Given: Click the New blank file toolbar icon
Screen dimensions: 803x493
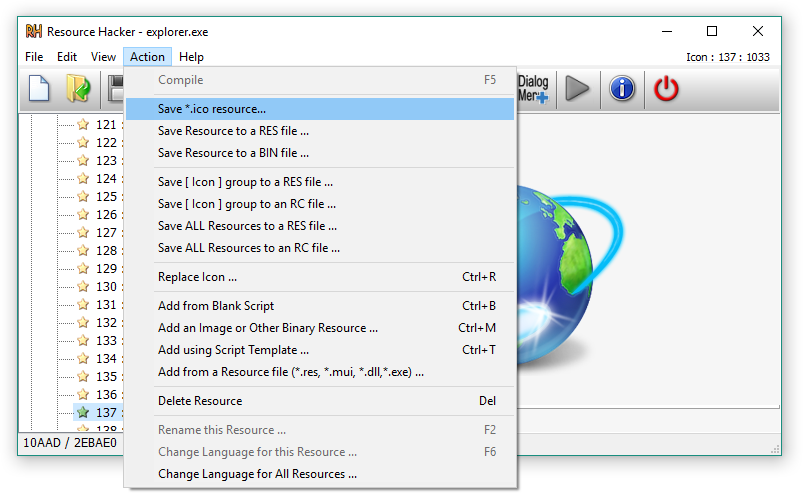Looking at the screenshot, I should tap(39, 89).
